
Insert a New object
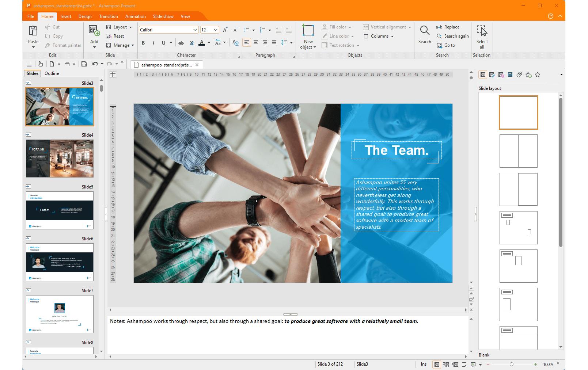pos(308,31)
